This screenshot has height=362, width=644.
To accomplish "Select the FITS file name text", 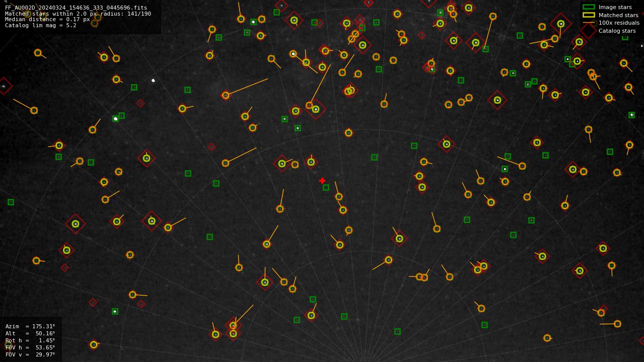I will coord(76,8).
